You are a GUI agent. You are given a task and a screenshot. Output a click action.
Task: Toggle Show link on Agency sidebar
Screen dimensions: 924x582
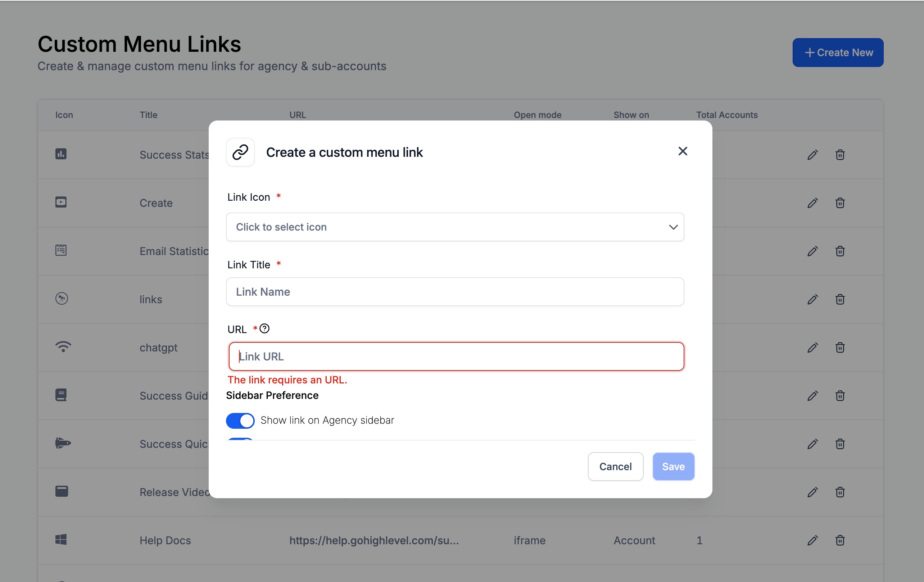point(240,420)
